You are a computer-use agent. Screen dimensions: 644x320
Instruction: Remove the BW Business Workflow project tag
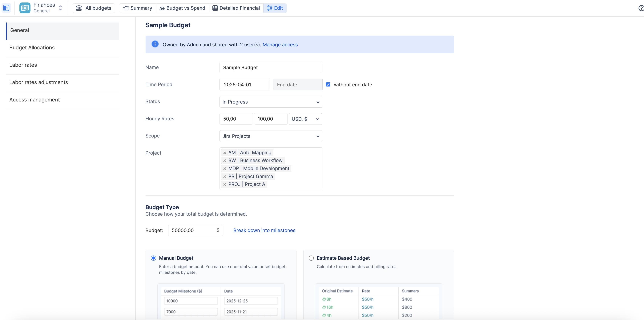224,161
